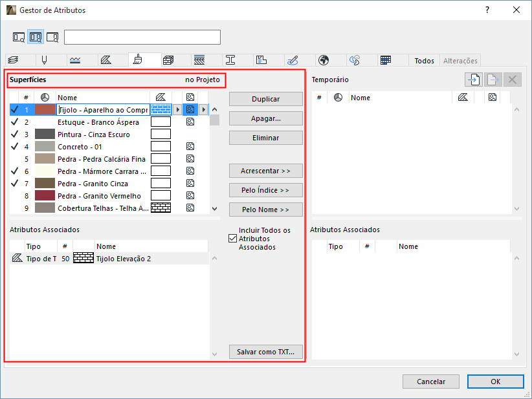The height and width of the screenshot is (399, 532).
Task: Select the highlighted middle search mode icon
Action: [x=36, y=38]
